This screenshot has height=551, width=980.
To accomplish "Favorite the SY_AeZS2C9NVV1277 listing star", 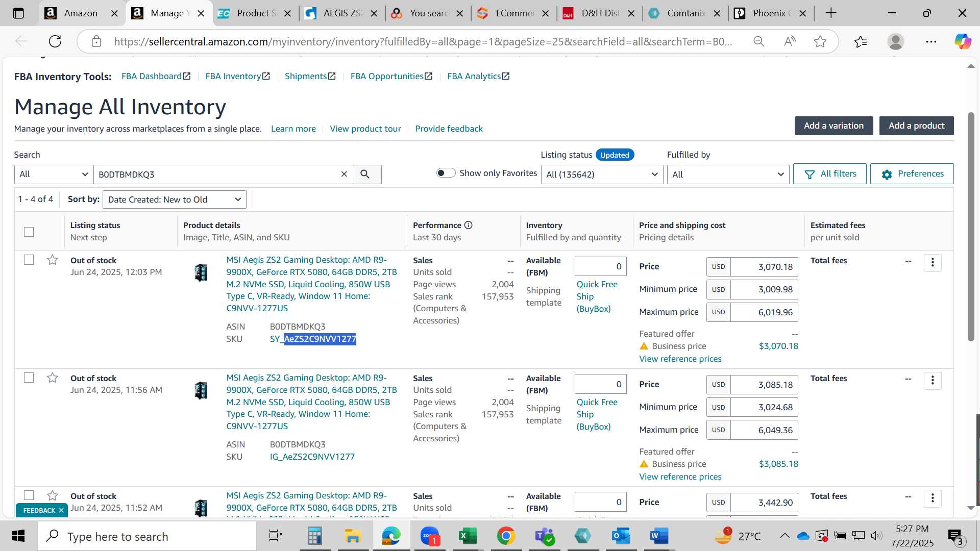I will click(x=52, y=260).
